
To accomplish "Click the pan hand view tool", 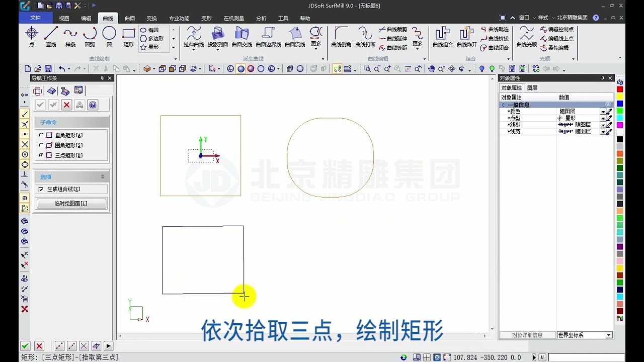I will [432, 69].
